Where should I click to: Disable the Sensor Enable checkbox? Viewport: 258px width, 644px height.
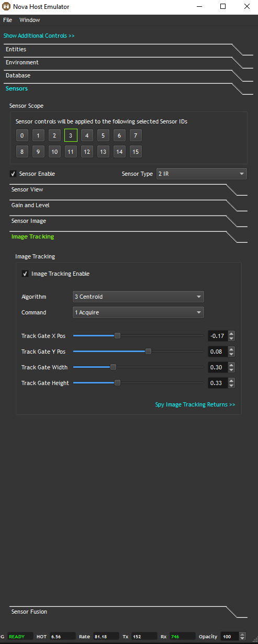[13, 174]
